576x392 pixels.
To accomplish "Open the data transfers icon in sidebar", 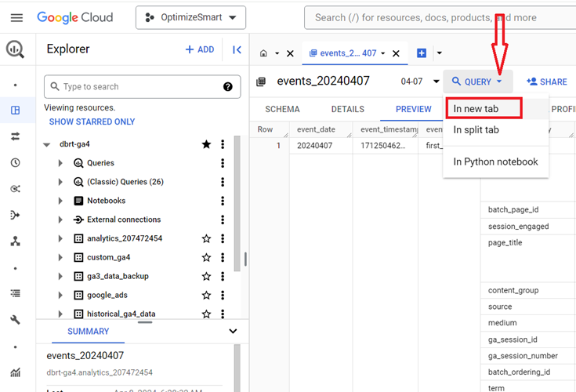I will pos(15,136).
